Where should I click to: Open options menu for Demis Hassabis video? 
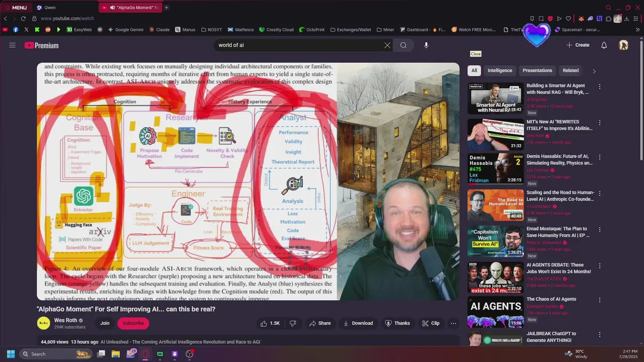click(x=599, y=157)
